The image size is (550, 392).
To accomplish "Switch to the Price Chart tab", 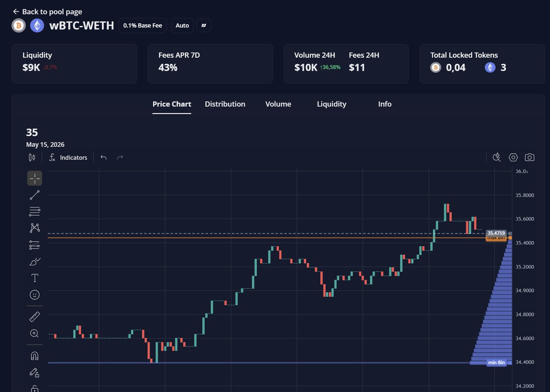I will point(172,104).
